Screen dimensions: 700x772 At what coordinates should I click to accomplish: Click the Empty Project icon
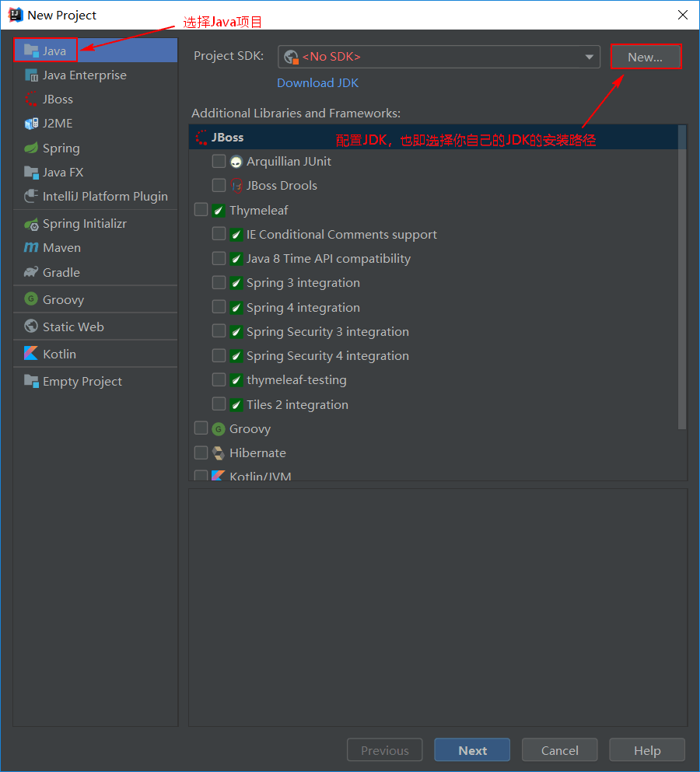[x=31, y=381]
